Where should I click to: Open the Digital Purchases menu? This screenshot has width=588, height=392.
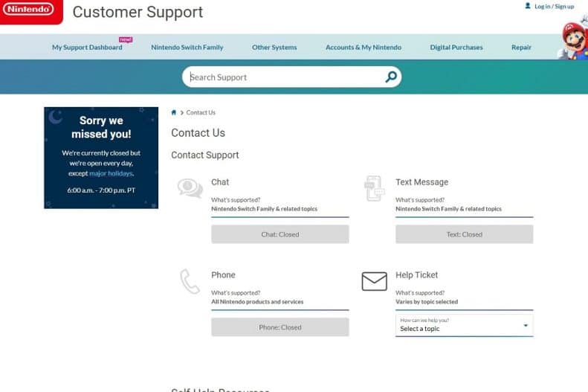(x=456, y=48)
